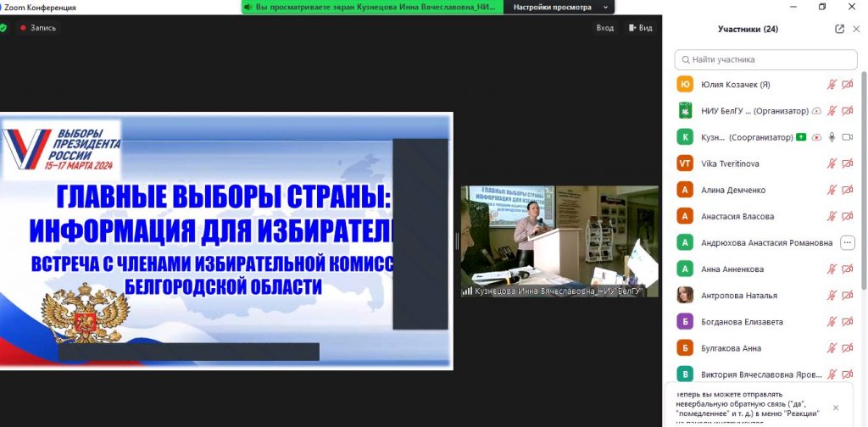Select participant Андрюхова Анастасия Романовна
This screenshot has height=427, width=868.
766,243
